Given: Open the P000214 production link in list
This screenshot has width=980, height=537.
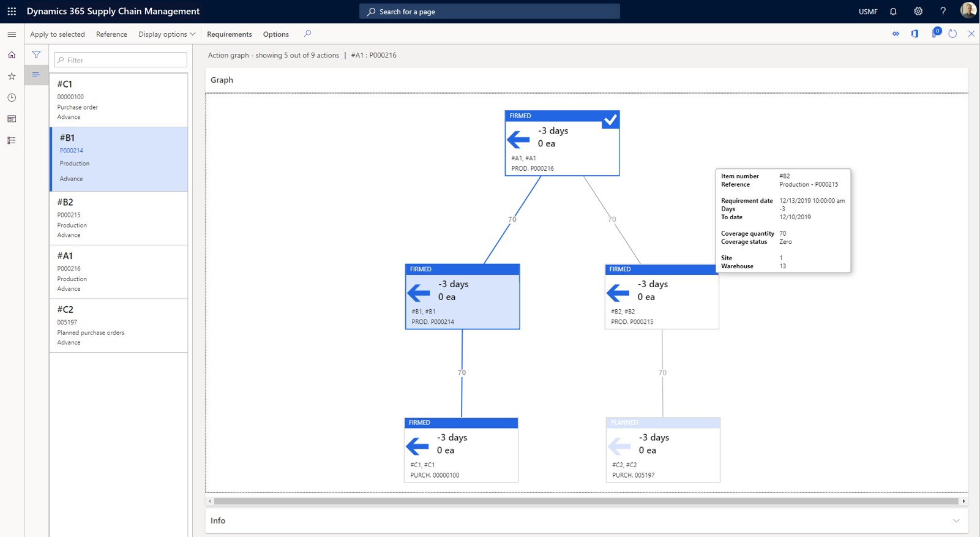Looking at the screenshot, I should (72, 151).
